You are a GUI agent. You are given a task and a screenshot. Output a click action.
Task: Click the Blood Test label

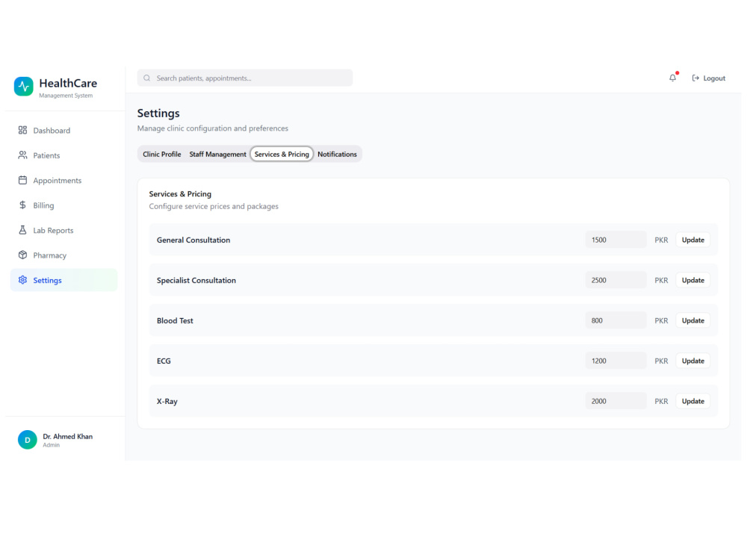click(175, 320)
